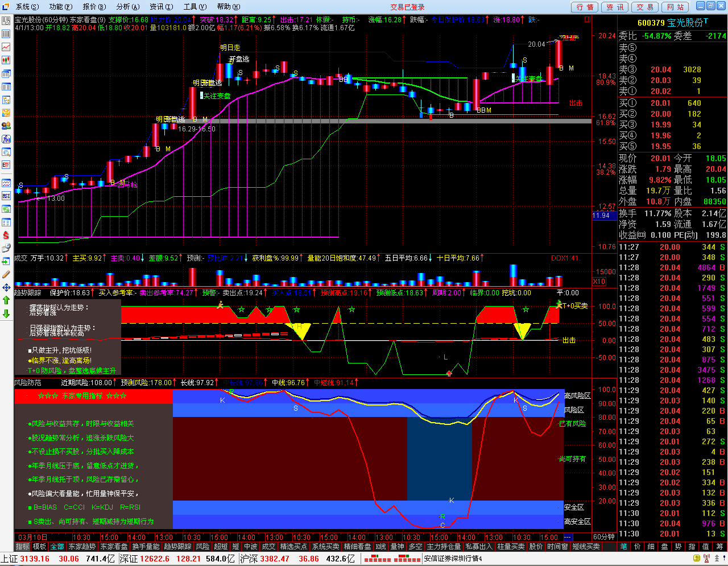The height and width of the screenshot is (566, 728).
Task: Select the 柱量买卖 indicator tab
Action: pyautogui.click(x=511, y=547)
